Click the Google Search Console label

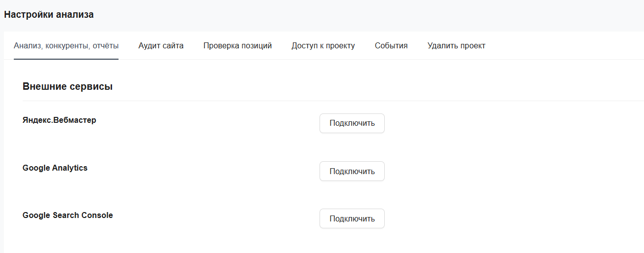tap(68, 216)
